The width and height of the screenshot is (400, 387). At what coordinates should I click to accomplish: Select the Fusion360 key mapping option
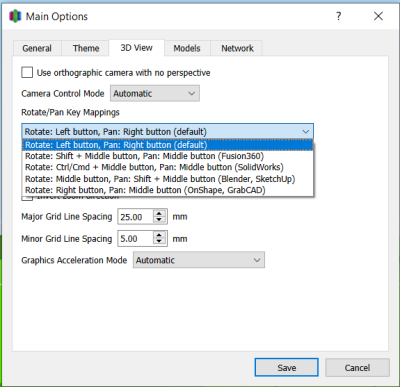(x=168, y=156)
